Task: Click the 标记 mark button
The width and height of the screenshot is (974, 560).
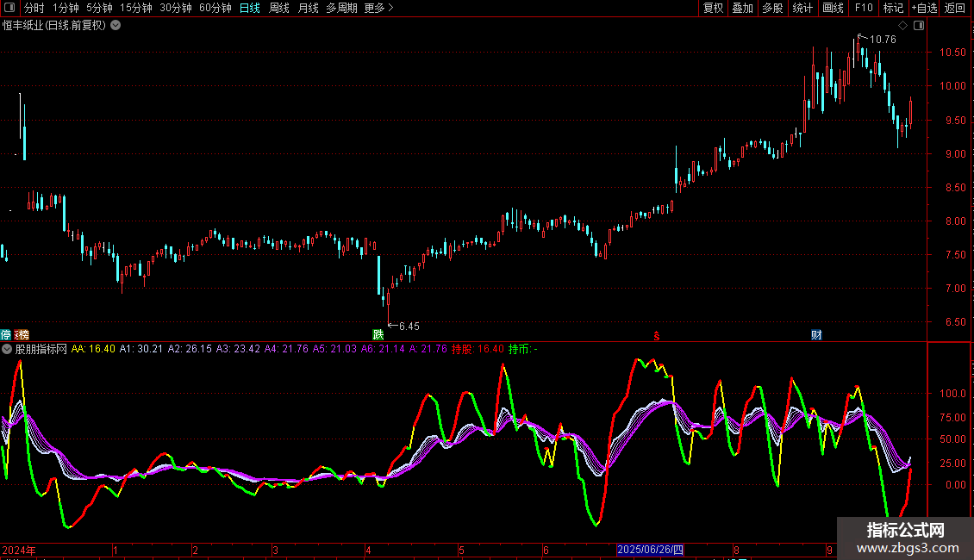Action: click(893, 8)
